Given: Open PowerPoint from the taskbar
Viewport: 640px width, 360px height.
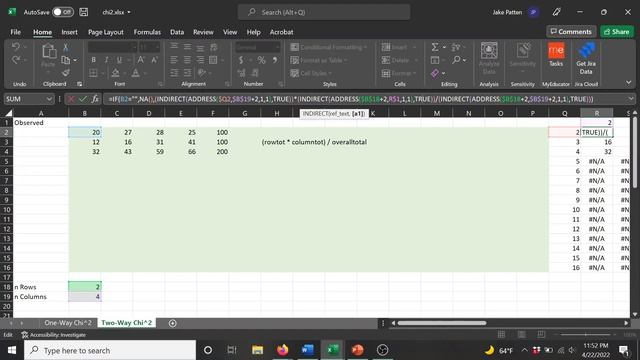Looking at the screenshot, I should pyautogui.click(x=358, y=350).
